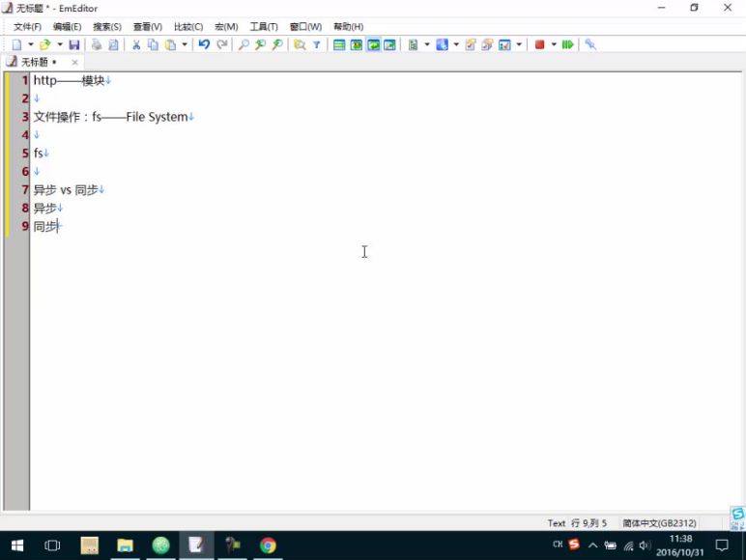
Task: Click the text '文件操作：fs——File System'
Action: (110, 117)
